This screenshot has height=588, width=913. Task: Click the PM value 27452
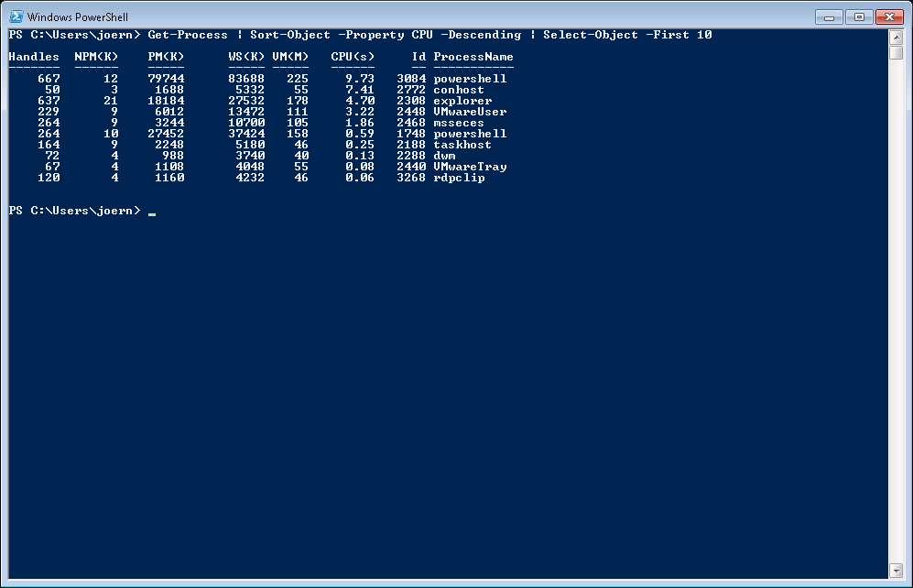click(166, 134)
